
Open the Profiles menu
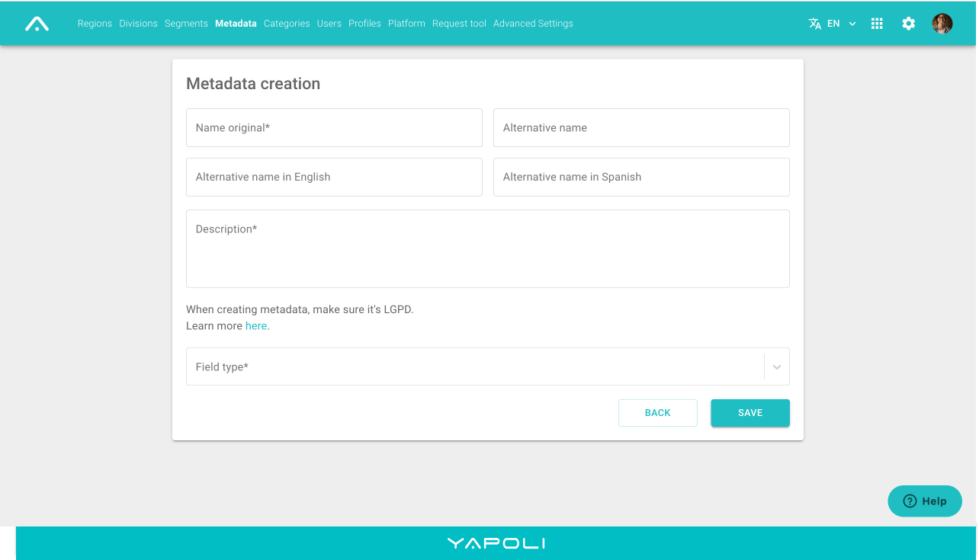364,24
